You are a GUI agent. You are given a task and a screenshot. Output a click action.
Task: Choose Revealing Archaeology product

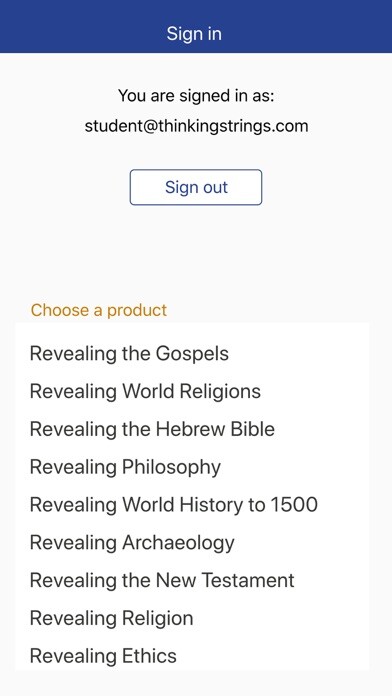click(192, 542)
